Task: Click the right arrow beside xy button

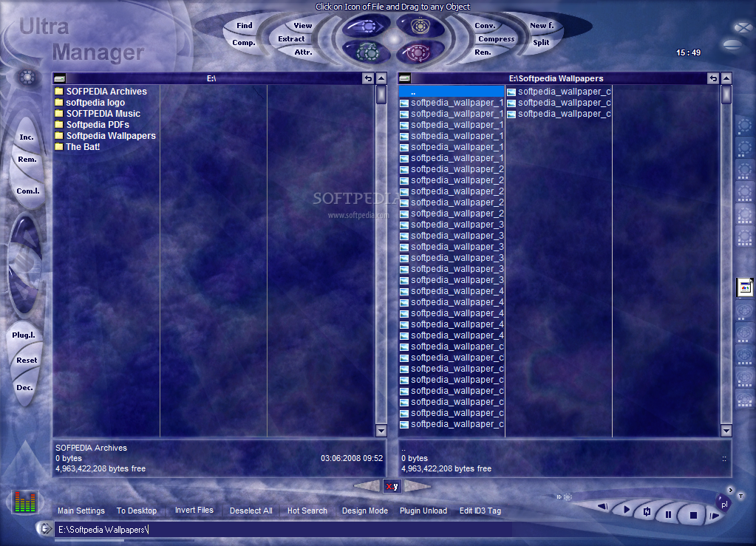Action: coord(417,485)
